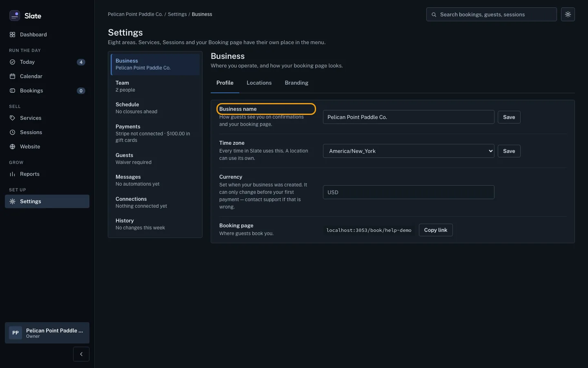Open Connections settings section
The width and height of the screenshot is (588, 368).
pyautogui.click(x=155, y=202)
